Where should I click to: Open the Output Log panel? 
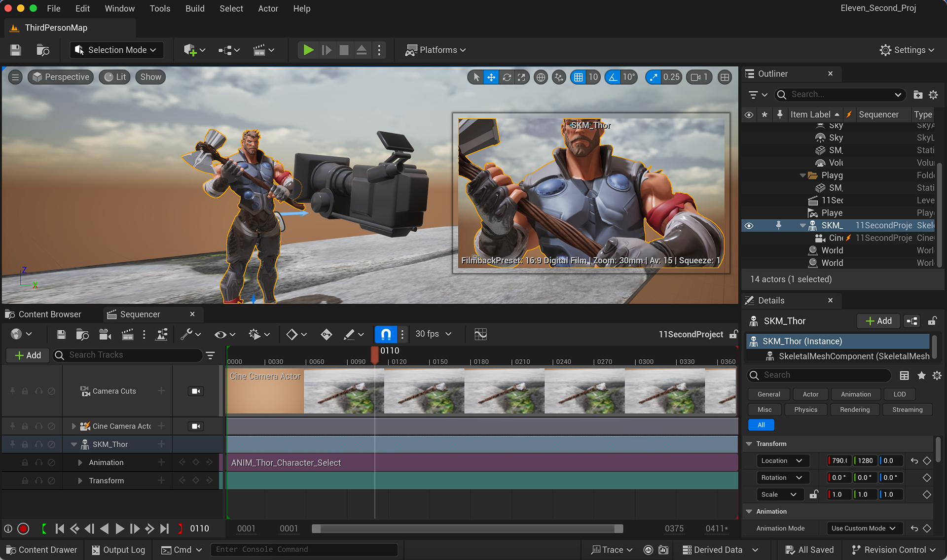(x=118, y=550)
